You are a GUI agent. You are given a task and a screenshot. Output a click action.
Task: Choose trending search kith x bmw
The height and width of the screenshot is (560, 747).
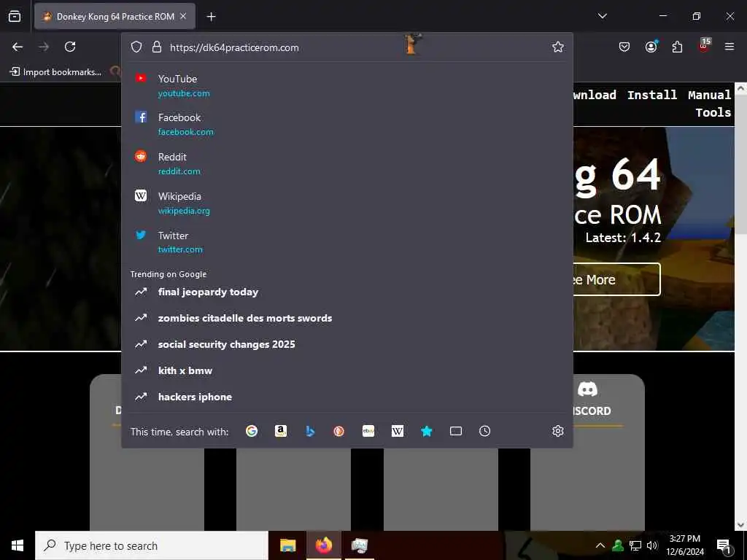pos(347,370)
